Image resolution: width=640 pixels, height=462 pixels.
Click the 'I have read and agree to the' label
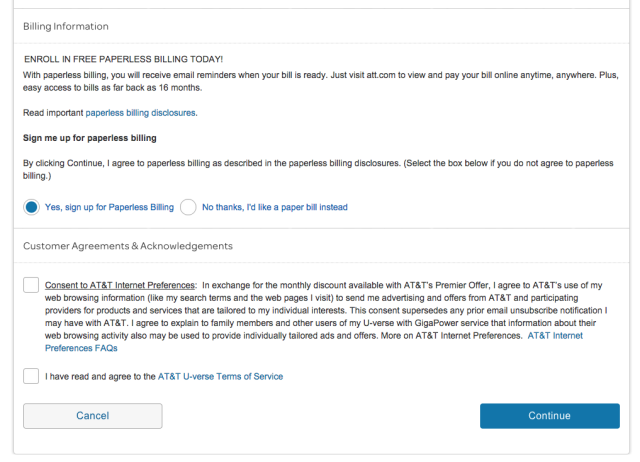point(100,376)
